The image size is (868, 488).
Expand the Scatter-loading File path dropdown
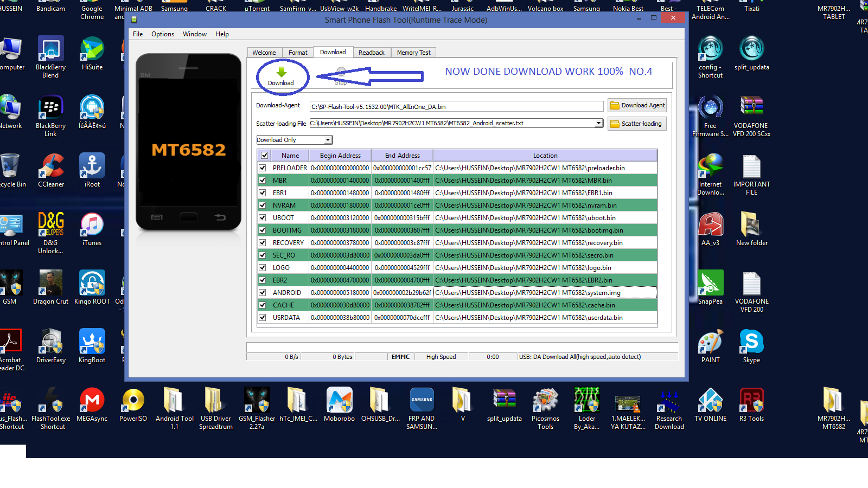598,123
